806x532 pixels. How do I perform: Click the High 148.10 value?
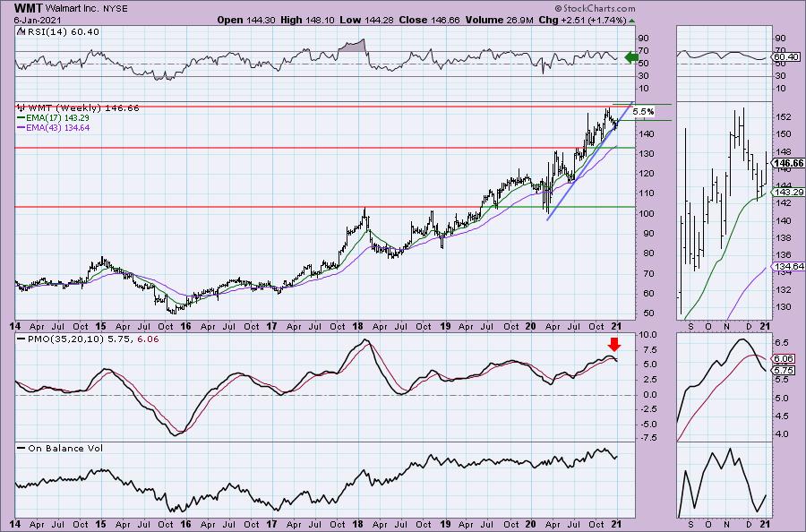307,20
